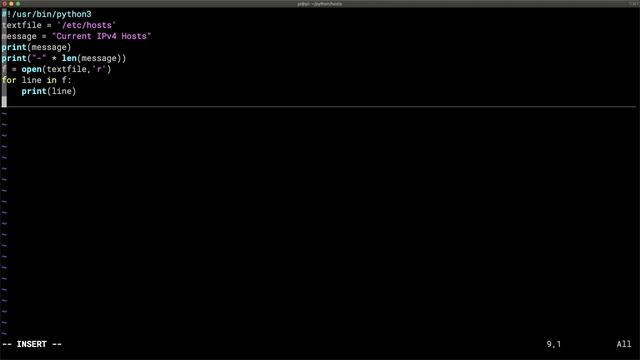Image resolution: width=640 pixels, height=360 pixels.
Task: Minimize the terminal with yellow button
Action: 11,4
